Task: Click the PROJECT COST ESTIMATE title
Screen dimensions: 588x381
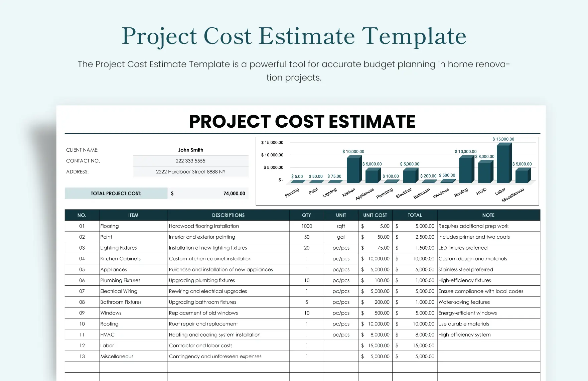Action: pos(302,121)
